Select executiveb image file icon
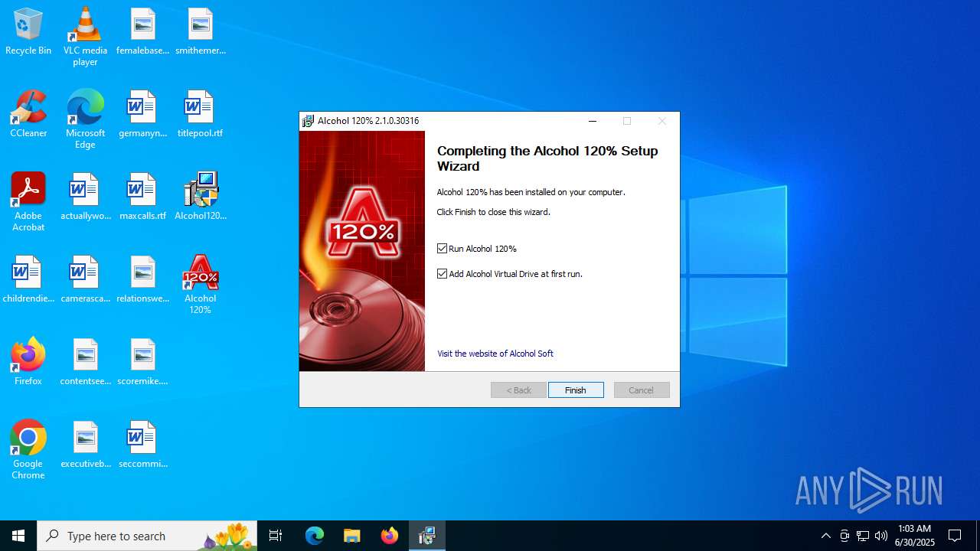The width and height of the screenshot is (980, 551). [x=85, y=445]
